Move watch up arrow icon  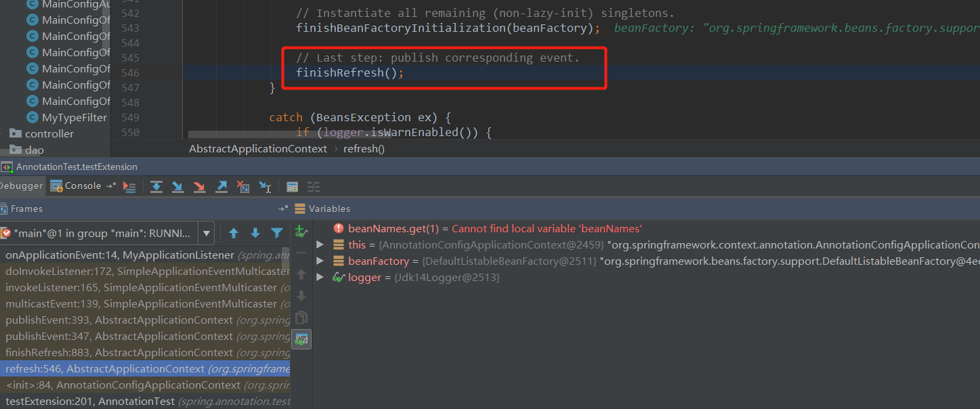(301, 274)
